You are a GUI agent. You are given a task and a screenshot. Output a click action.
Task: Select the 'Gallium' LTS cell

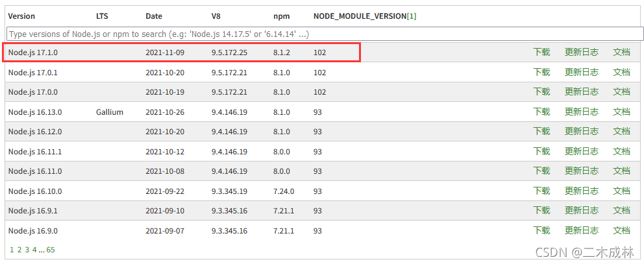110,112
